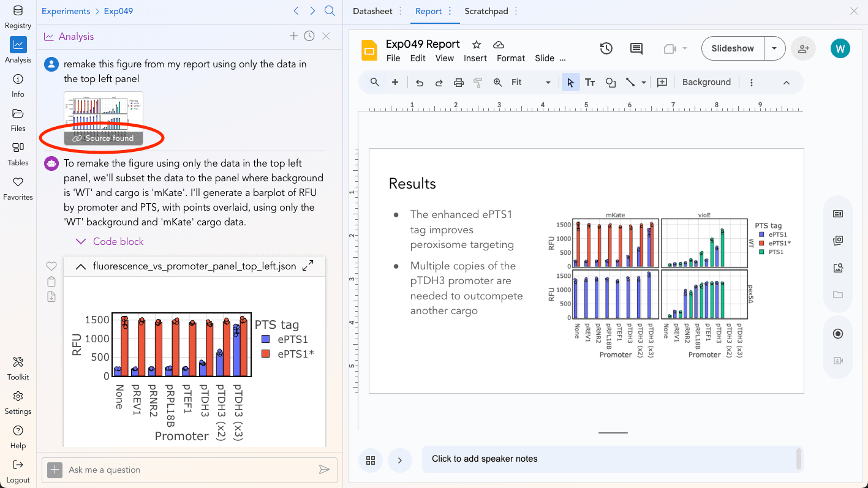Click the ePTS1* red legend swatch
Image resolution: width=868 pixels, height=488 pixels.
click(265, 353)
